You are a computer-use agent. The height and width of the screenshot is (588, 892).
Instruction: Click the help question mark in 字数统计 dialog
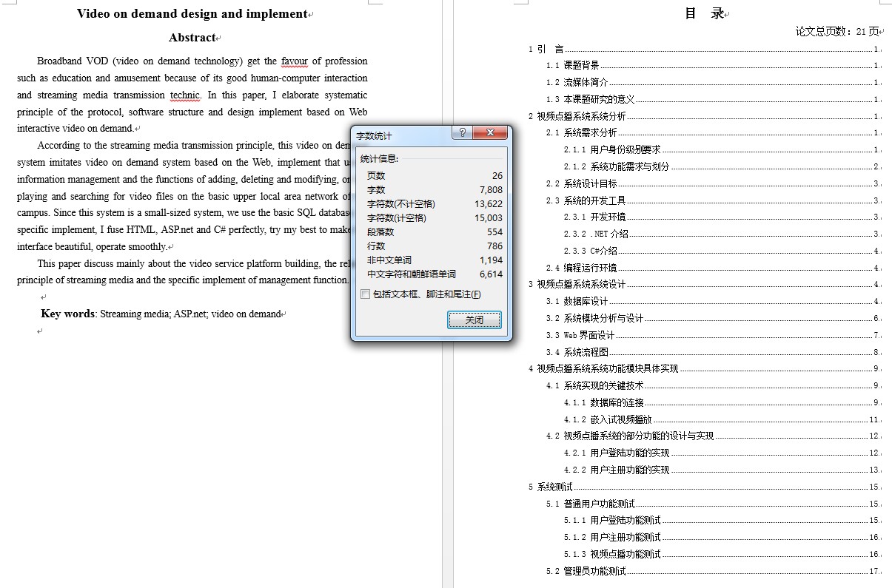pyautogui.click(x=463, y=132)
